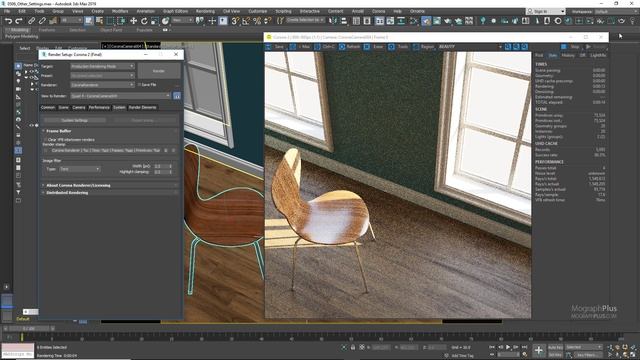This screenshot has height=360, width=640.
Task: Click the Render button in Render Setup
Action: click(x=159, y=71)
